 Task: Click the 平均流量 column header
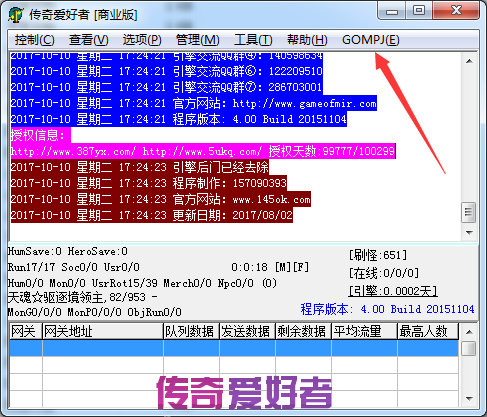tap(364, 331)
